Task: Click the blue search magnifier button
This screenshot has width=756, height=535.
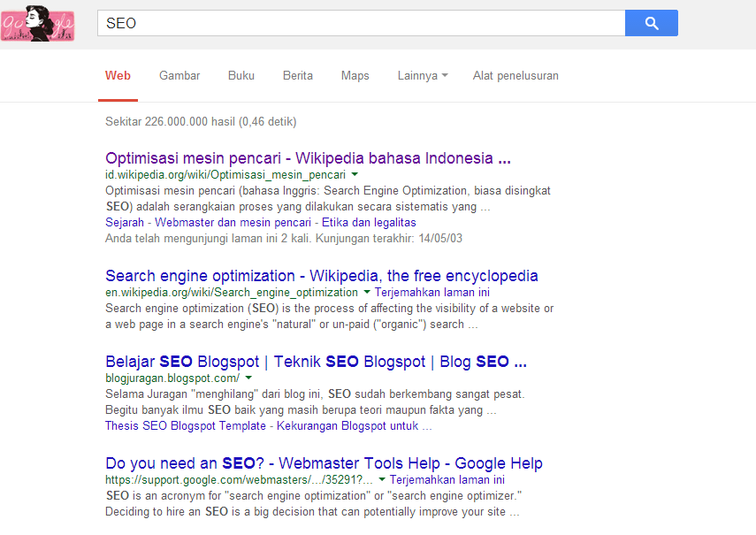Action: [652, 23]
